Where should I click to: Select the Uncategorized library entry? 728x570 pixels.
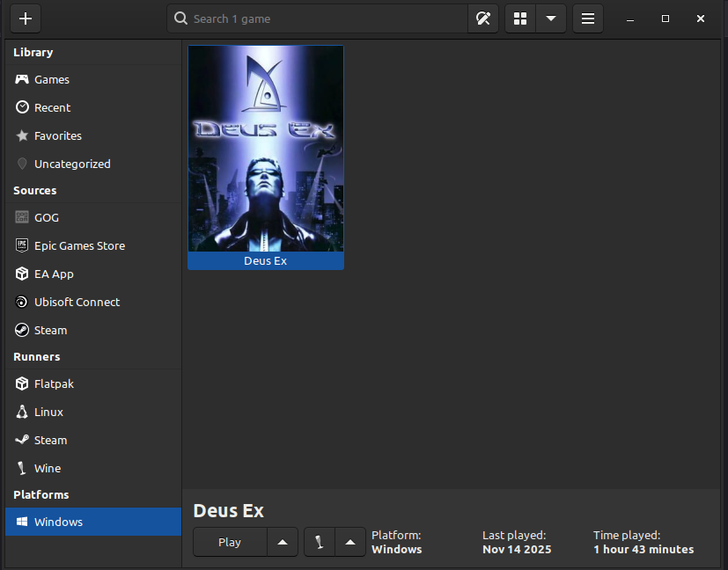(x=72, y=164)
